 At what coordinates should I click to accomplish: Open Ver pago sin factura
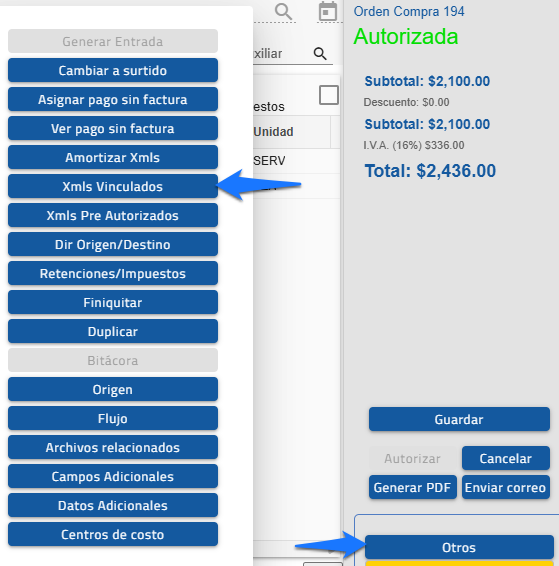tap(113, 128)
